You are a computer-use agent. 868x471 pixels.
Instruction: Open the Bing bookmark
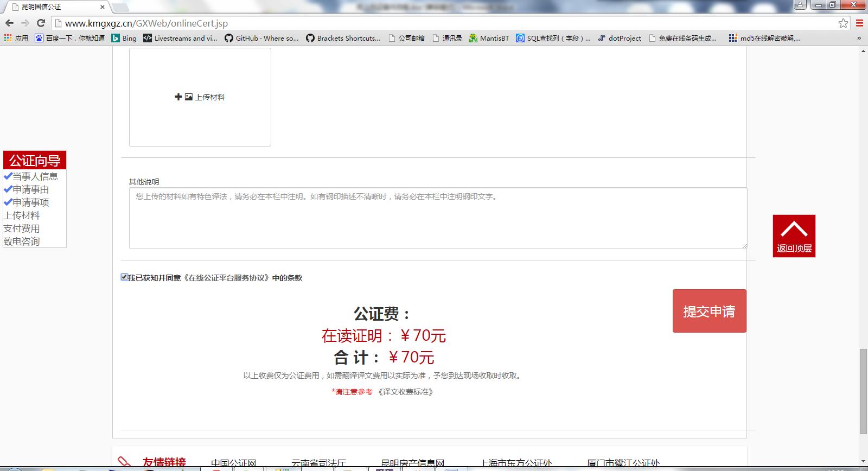pos(124,38)
